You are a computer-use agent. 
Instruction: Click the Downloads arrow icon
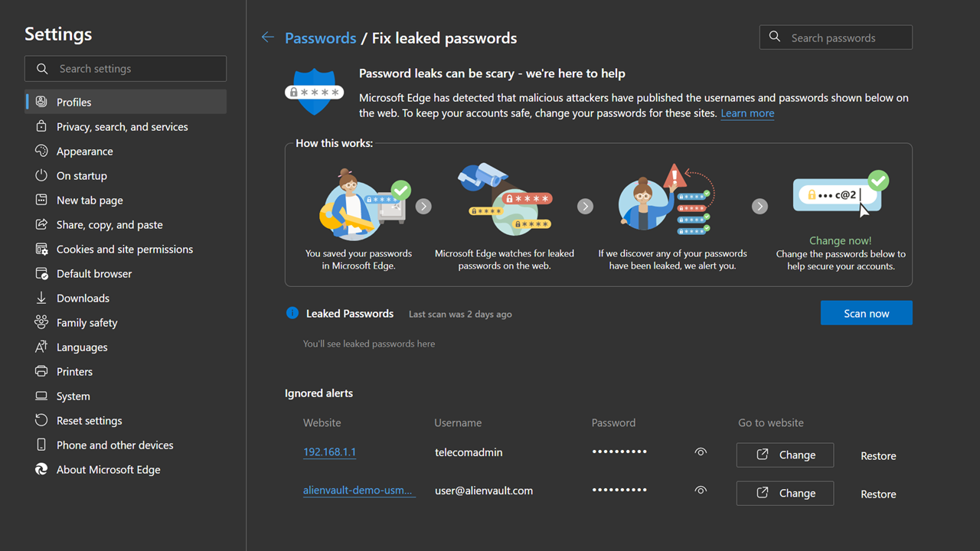click(41, 298)
